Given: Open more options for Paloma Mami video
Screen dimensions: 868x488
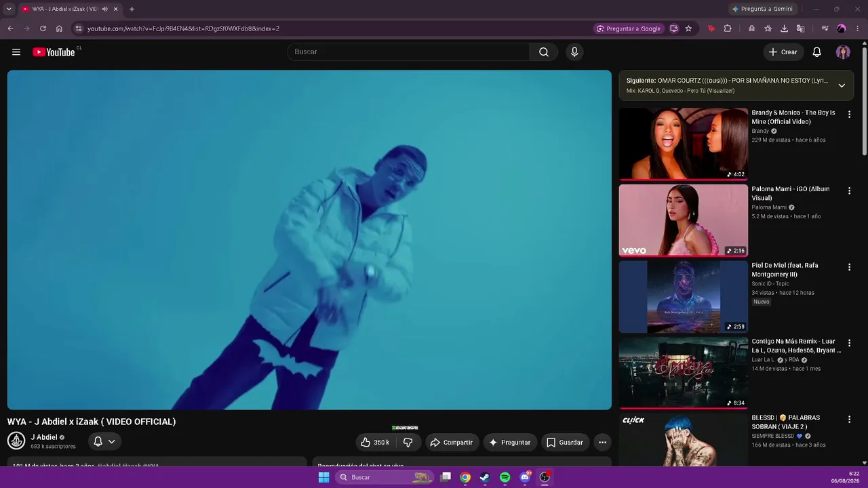Looking at the screenshot, I should tap(849, 191).
